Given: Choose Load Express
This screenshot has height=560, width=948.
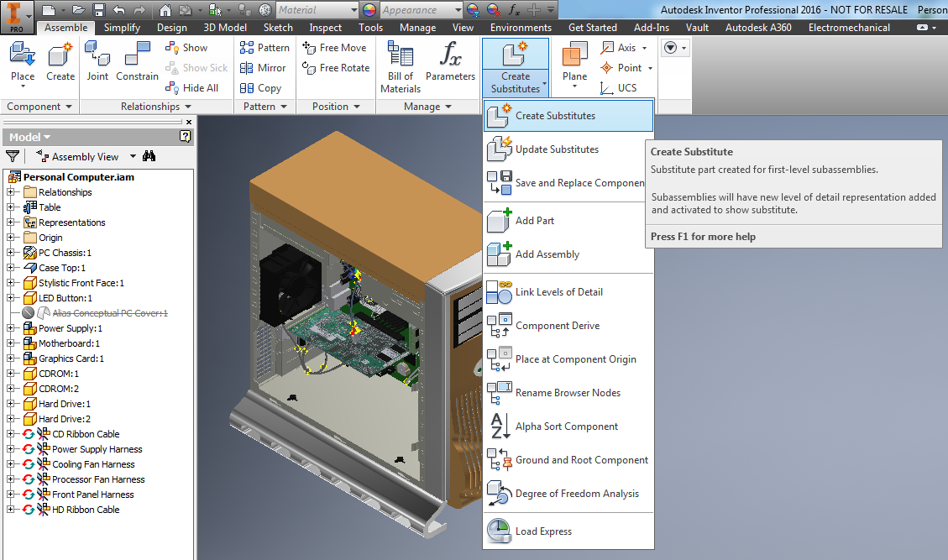Looking at the screenshot, I should [568, 531].
